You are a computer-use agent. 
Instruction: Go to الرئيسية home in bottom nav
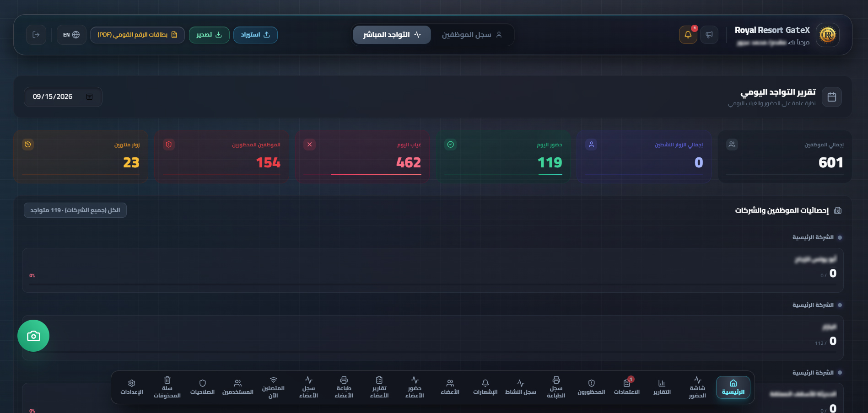[x=733, y=387]
